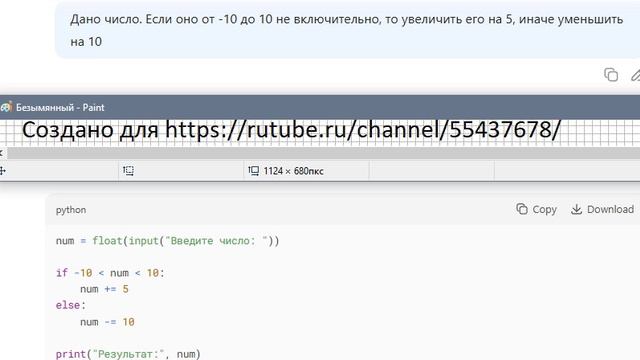Click the selection size icon in Paint status bar

pos(129,171)
